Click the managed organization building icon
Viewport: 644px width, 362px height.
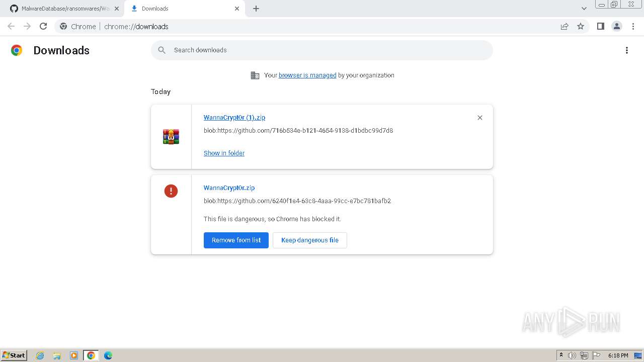pos(255,75)
